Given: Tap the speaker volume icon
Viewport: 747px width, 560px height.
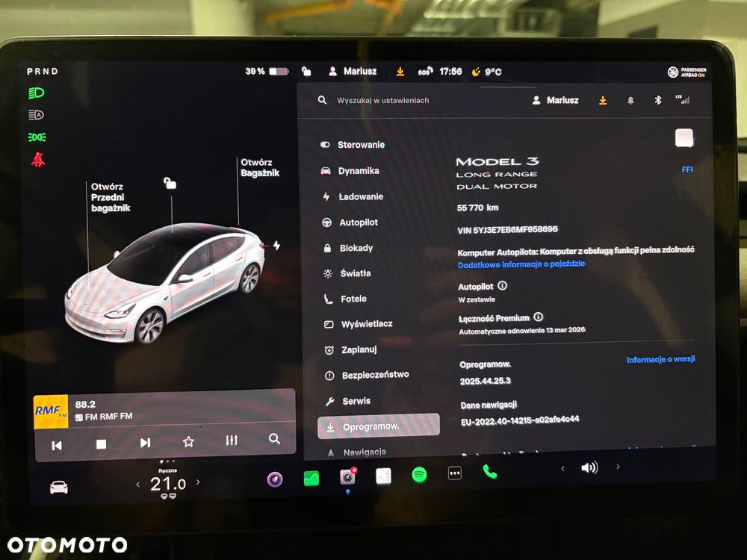Looking at the screenshot, I should (x=590, y=467).
